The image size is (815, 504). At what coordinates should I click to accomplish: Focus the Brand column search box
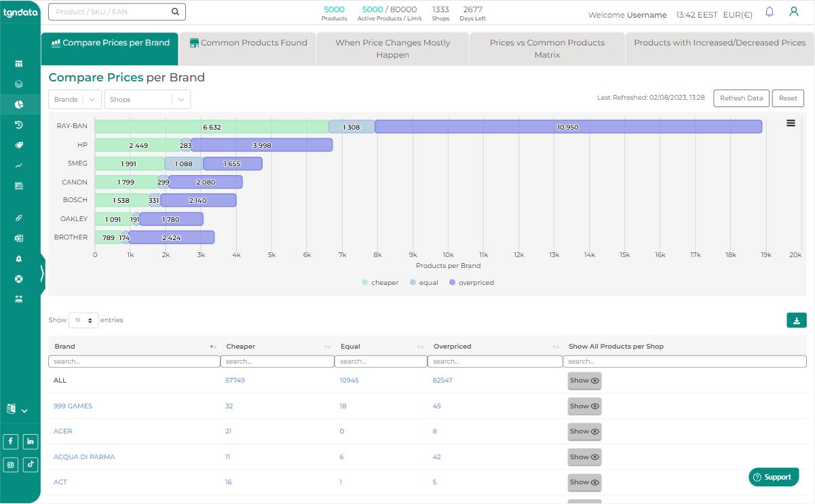click(134, 362)
